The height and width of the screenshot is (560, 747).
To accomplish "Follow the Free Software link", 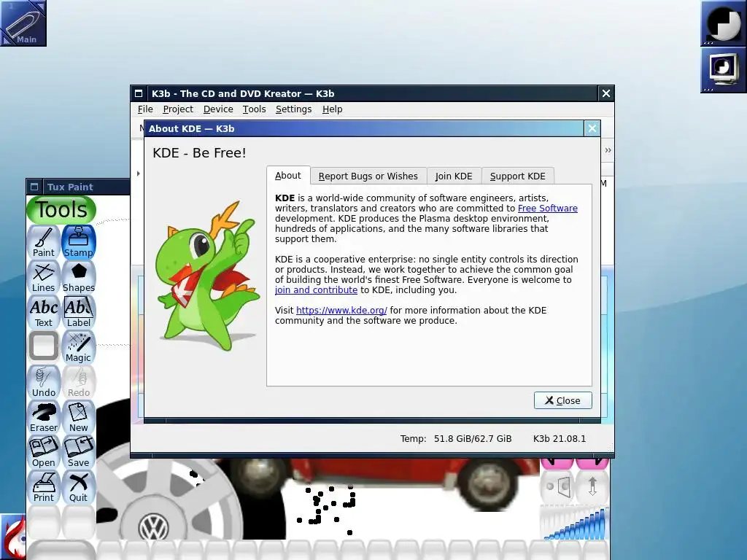I will pos(547,208).
